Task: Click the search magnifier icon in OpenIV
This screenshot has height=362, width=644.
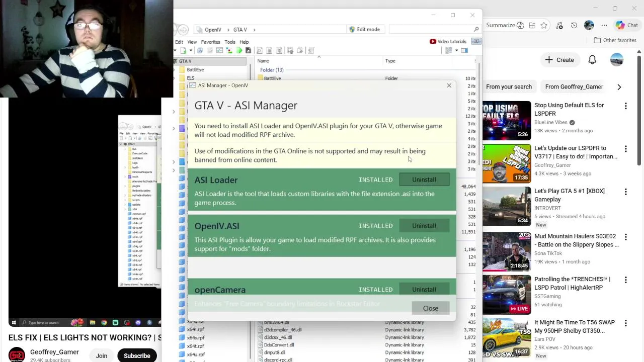Action: pos(476,29)
